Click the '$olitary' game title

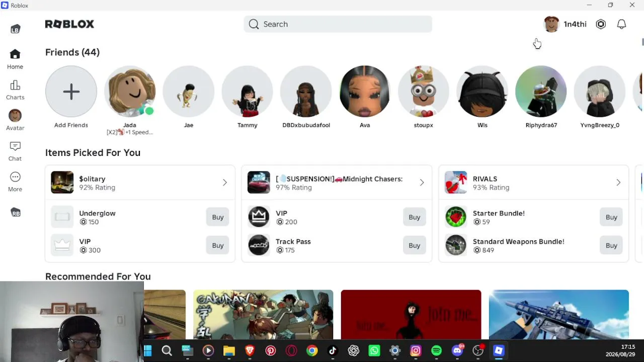pyautogui.click(x=92, y=179)
